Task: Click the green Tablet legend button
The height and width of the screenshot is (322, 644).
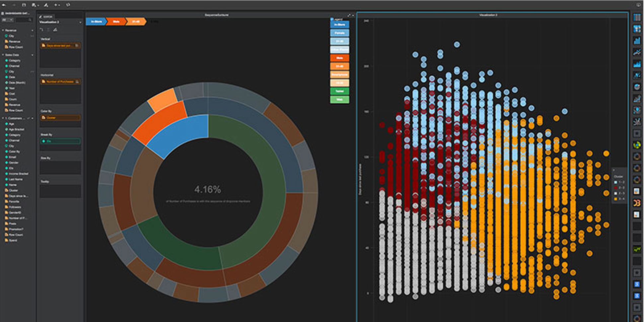Action: point(339,91)
